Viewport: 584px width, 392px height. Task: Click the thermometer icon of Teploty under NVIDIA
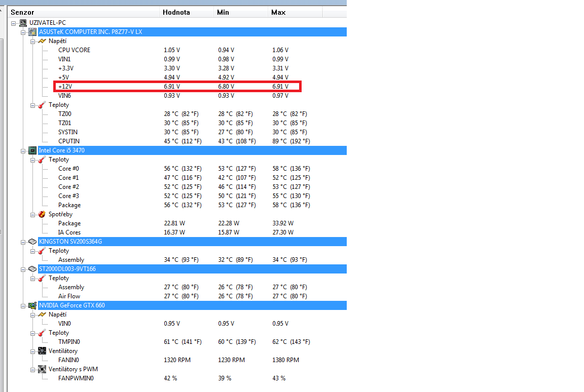pyautogui.click(x=42, y=333)
